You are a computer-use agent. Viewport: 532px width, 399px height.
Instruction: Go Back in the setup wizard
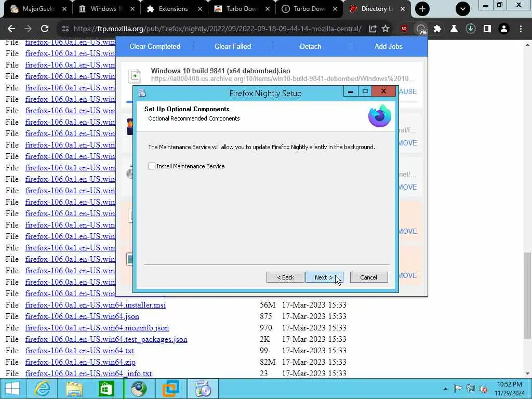point(285,277)
